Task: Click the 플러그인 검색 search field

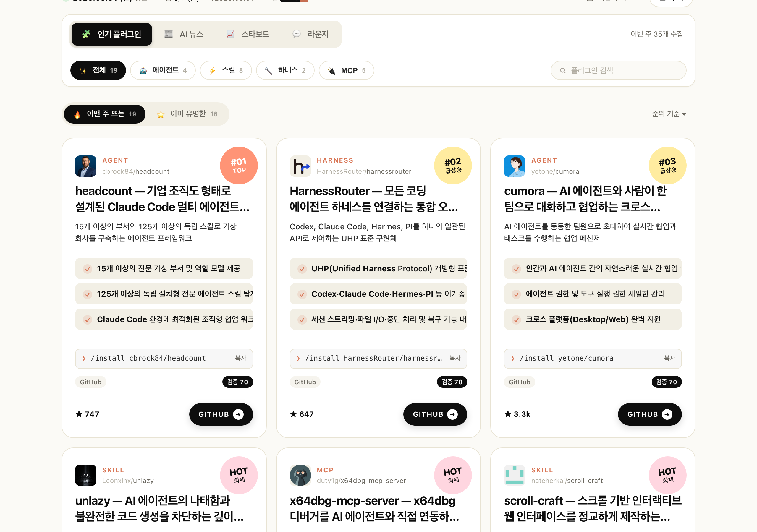Action: point(618,70)
